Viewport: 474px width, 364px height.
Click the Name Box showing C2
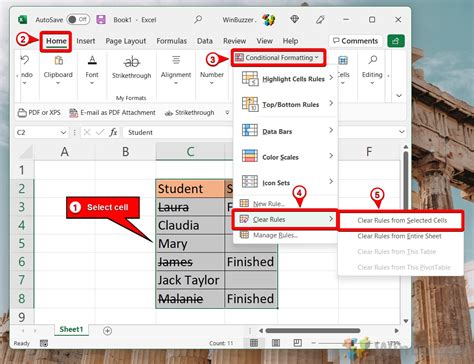click(37, 132)
